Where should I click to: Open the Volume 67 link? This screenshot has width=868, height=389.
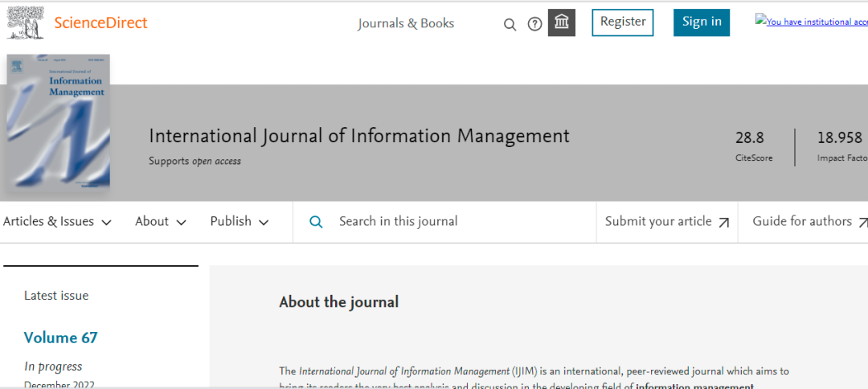(x=60, y=338)
